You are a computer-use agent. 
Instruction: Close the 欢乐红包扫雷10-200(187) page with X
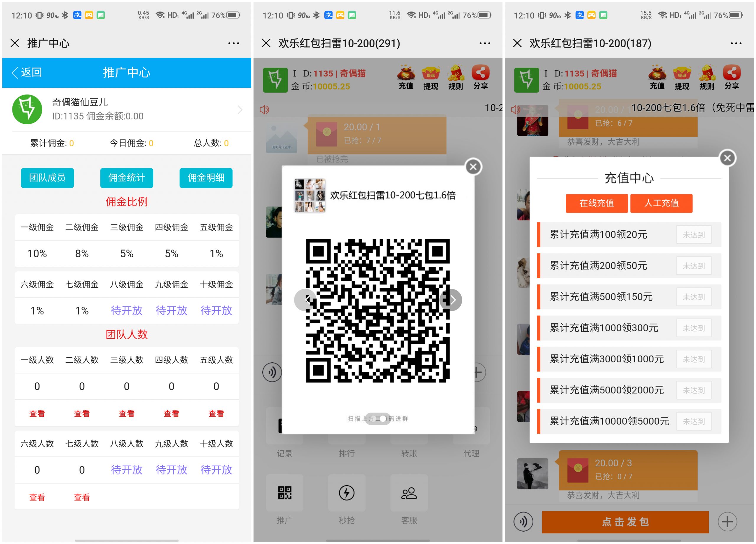[517, 43]
